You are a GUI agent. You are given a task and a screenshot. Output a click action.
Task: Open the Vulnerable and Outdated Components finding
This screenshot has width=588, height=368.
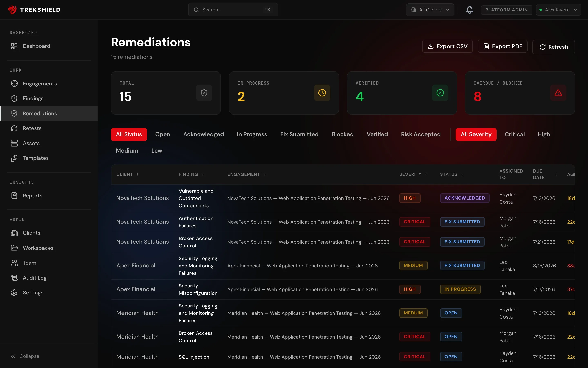[x=196, y=198]
